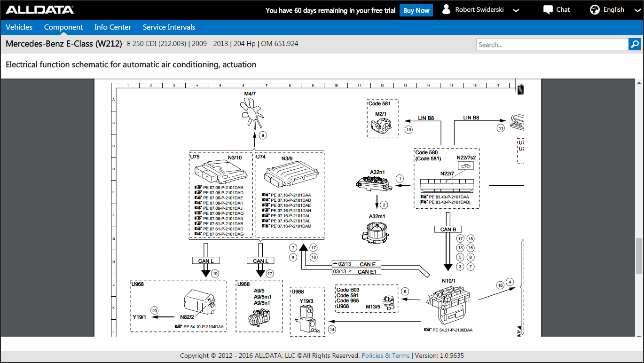
Task: Click the U74 label
Action: tap(261, 157)
